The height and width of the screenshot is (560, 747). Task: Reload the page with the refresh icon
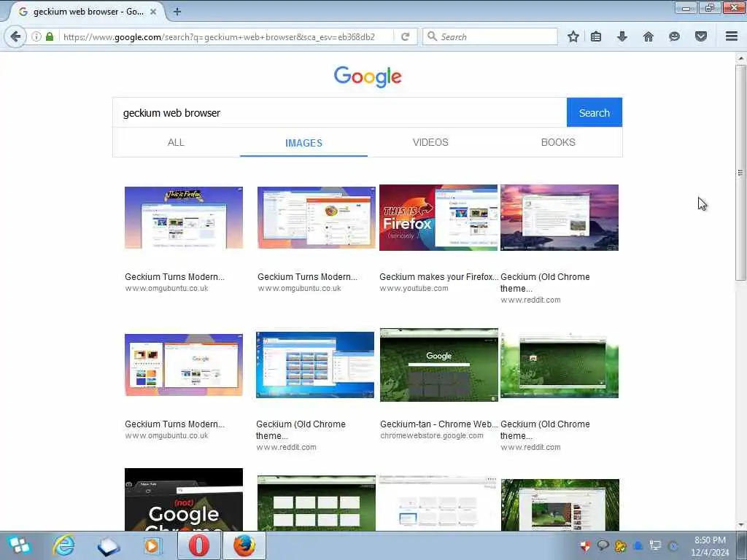coord(406,36)
